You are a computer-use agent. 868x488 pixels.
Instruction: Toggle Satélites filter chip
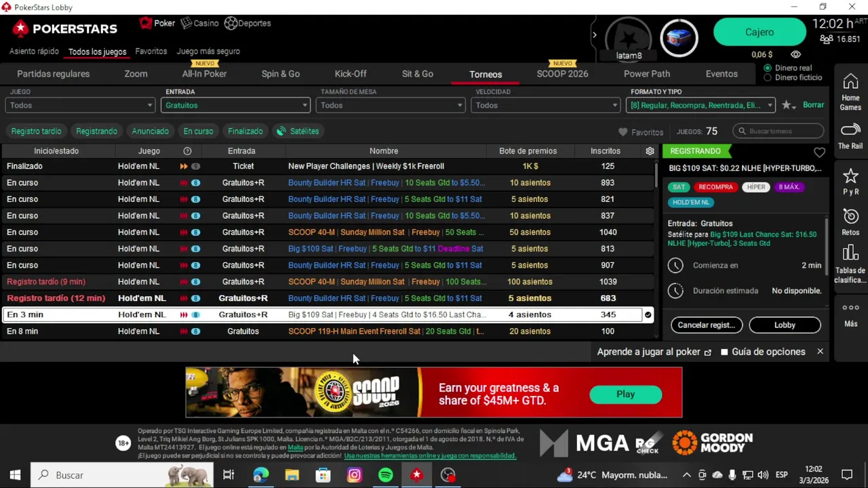(298, 131)
